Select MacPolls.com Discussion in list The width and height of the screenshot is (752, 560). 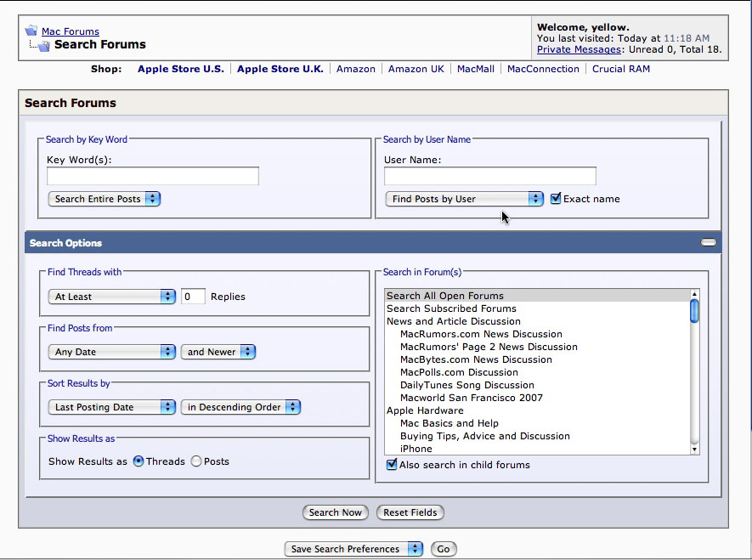537,372
